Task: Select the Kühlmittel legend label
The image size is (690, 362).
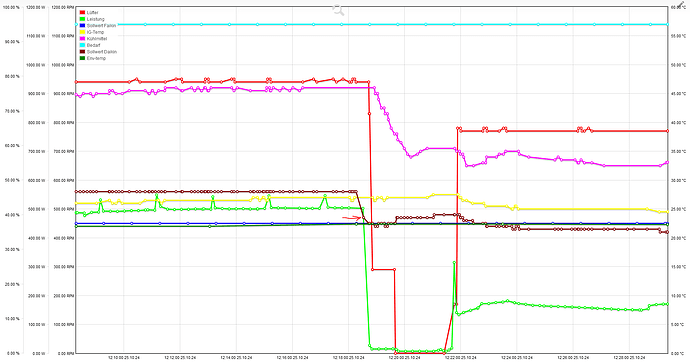Action: 96,39
